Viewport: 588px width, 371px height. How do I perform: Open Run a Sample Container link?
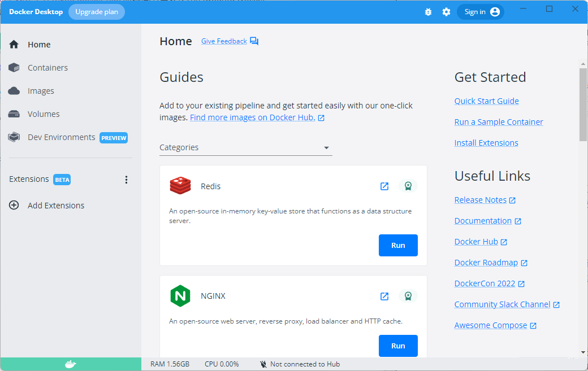tap(499, 122)
